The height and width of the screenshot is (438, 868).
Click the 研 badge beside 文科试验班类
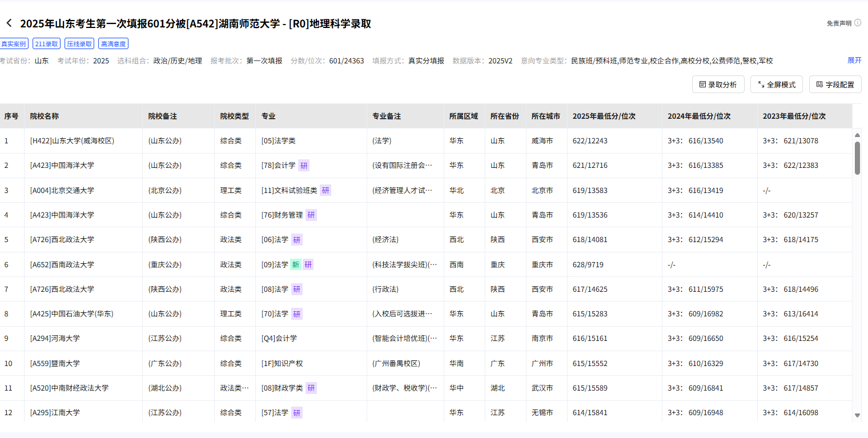(324, 190)
